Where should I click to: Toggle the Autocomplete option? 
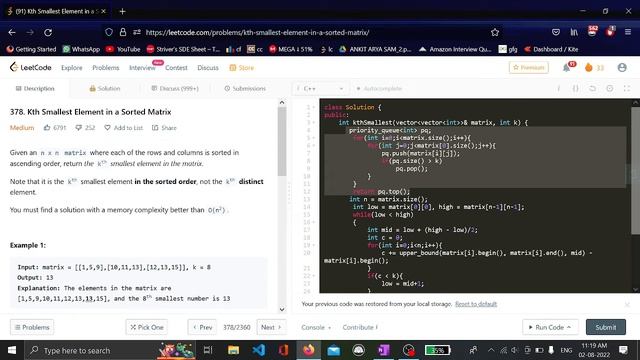(379, 89)
